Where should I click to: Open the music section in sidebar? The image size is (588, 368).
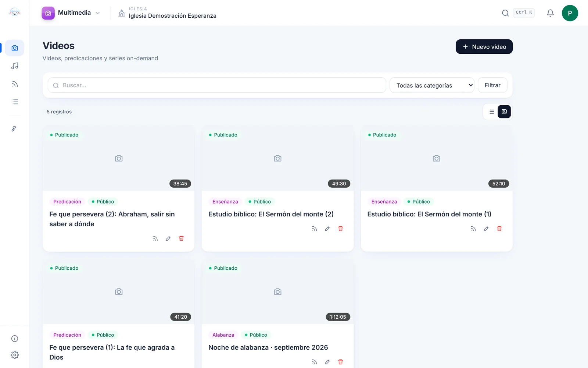pos(15,66)
